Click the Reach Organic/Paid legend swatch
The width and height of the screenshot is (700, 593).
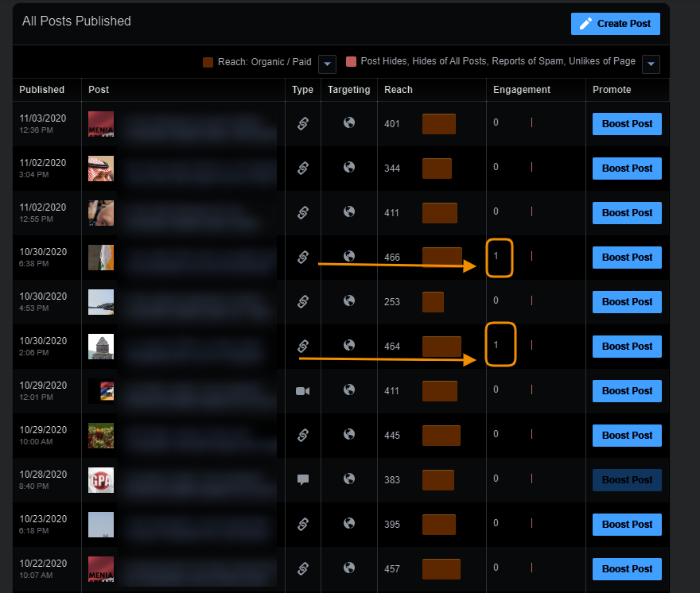click(208, 62)
